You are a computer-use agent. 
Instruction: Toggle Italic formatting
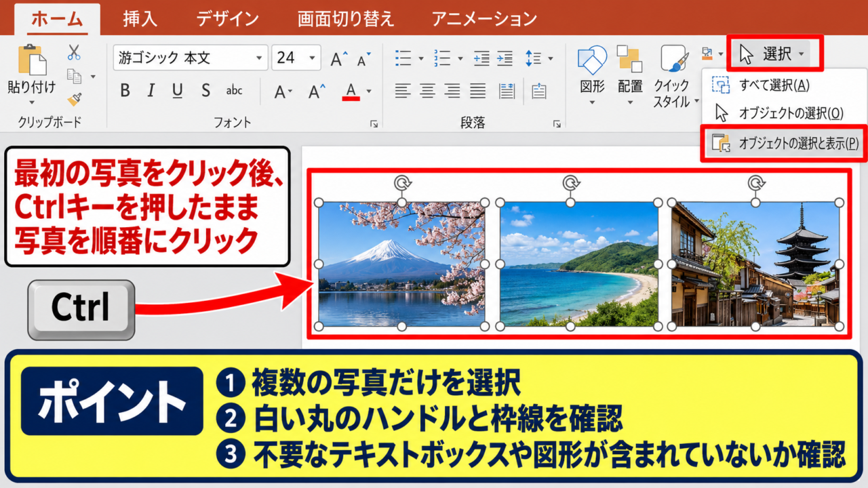(151, 91)
